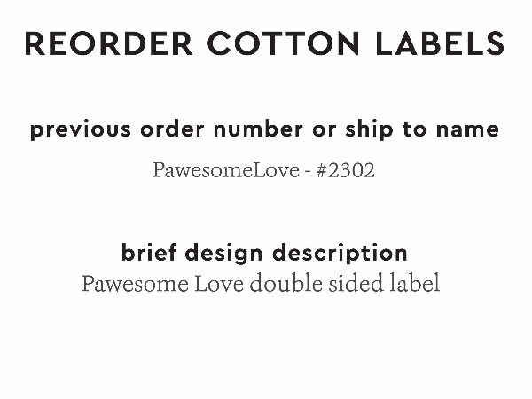Click the word 'previous' in the order label

click(80, 129)
